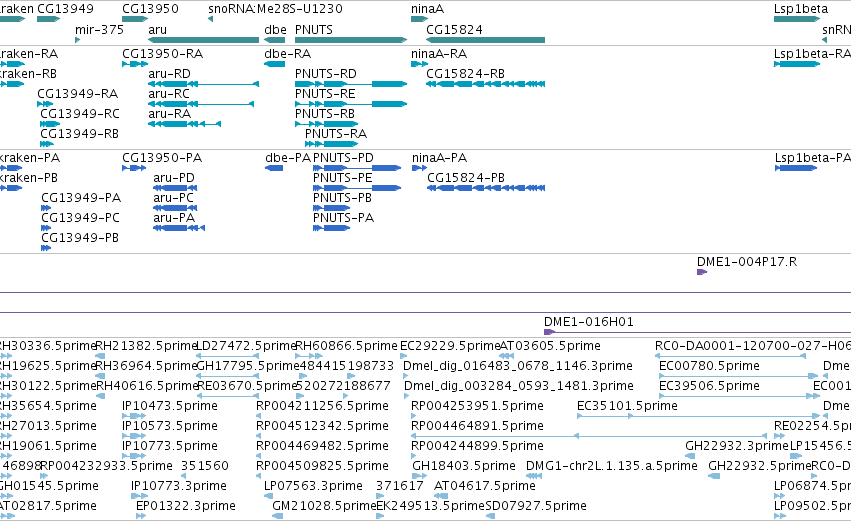
Task: Click the IP10473.5prime EST label
Action: (x=170, y=406)
